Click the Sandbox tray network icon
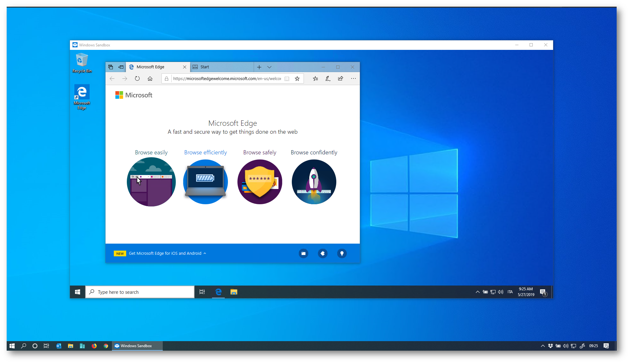 (493, 292)
